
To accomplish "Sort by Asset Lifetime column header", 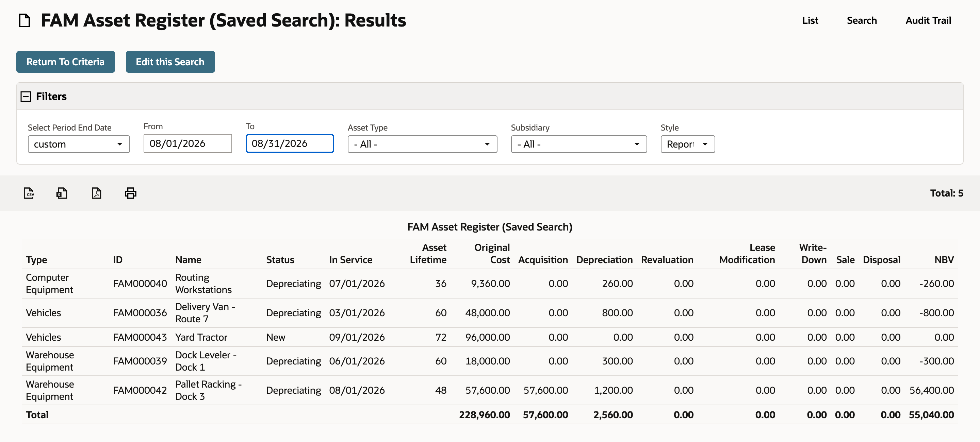I will 428,254.
